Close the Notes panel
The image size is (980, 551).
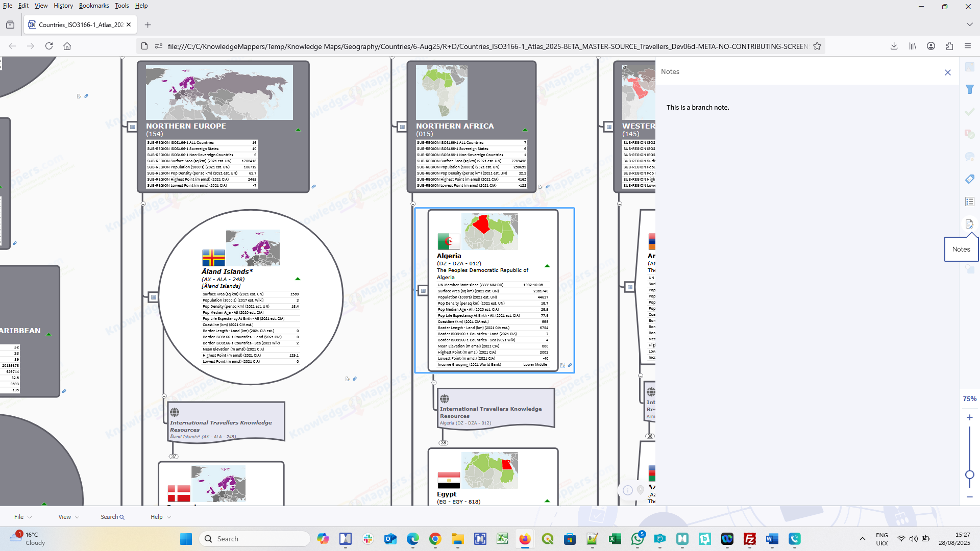[948, 72]
